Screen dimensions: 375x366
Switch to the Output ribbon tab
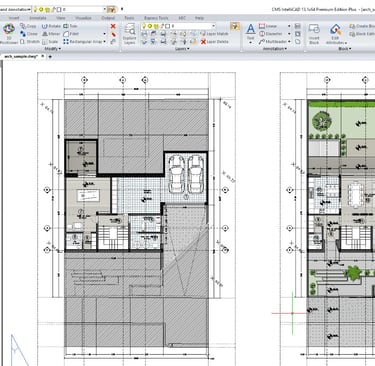click(x=108, y=18)
